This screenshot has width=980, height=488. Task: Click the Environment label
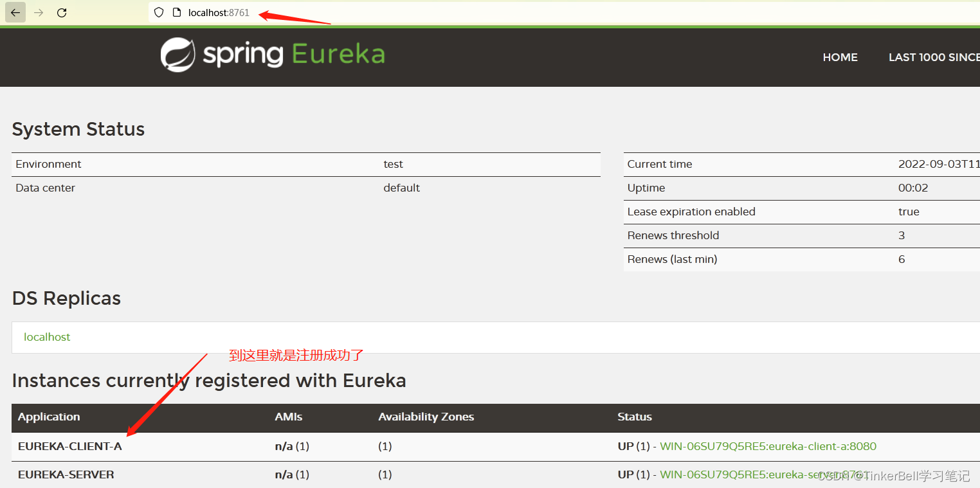(48, 164)
